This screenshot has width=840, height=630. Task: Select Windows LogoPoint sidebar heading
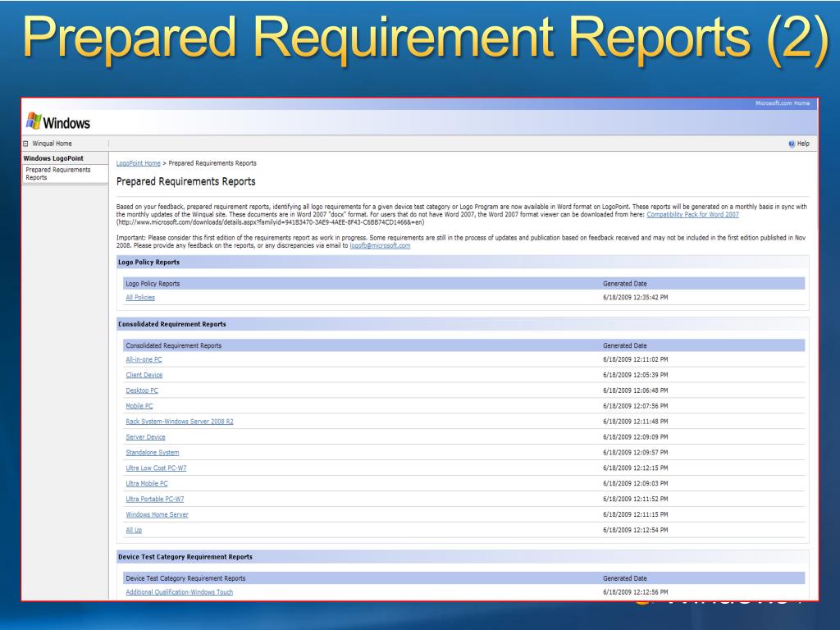point(53,158)
